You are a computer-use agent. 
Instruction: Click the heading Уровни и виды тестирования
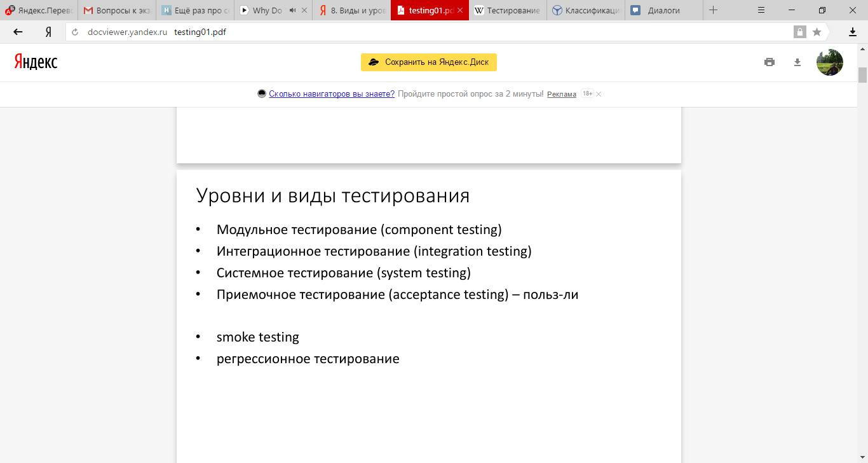[333, 195]
